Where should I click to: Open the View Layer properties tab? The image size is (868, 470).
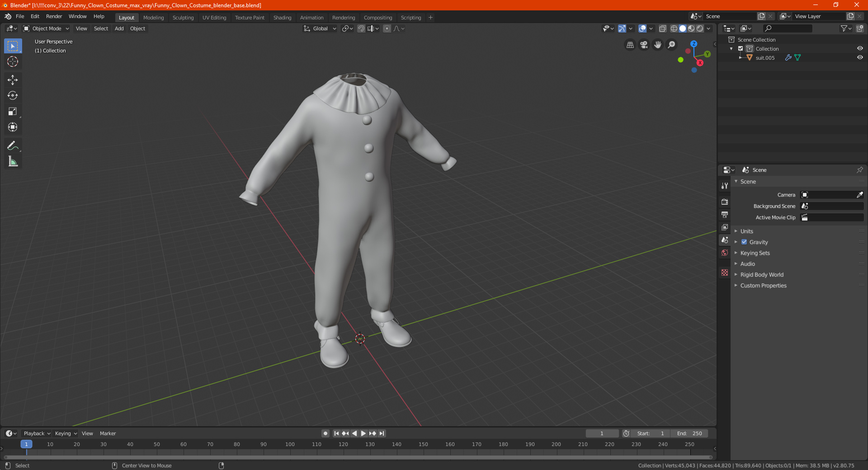pos(725,227)
